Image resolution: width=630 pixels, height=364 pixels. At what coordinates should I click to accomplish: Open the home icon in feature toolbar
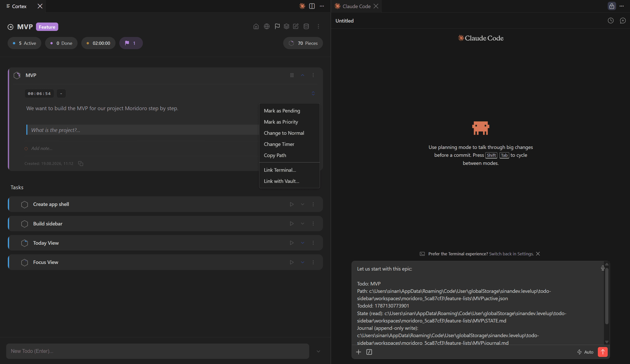click(x=256, y=26)
